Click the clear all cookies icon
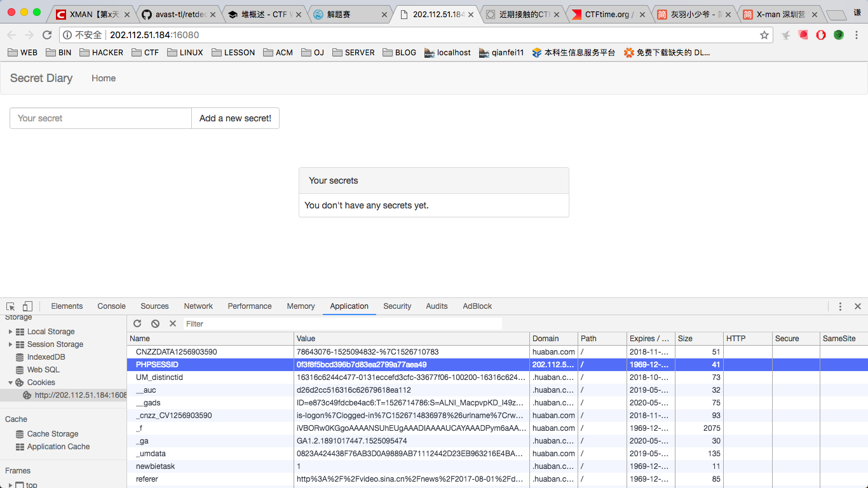This screenshot has height=488, width=868. (x=155, y=323)
